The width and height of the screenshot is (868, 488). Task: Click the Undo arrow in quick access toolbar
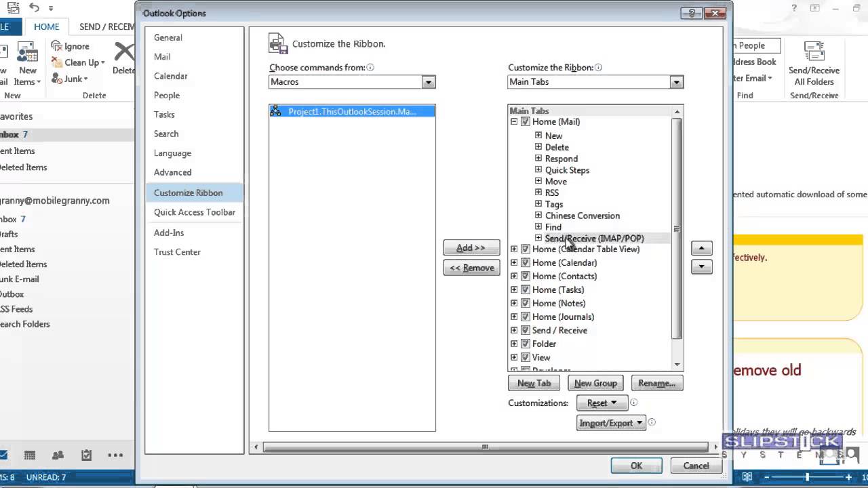(x=34, y=8)
